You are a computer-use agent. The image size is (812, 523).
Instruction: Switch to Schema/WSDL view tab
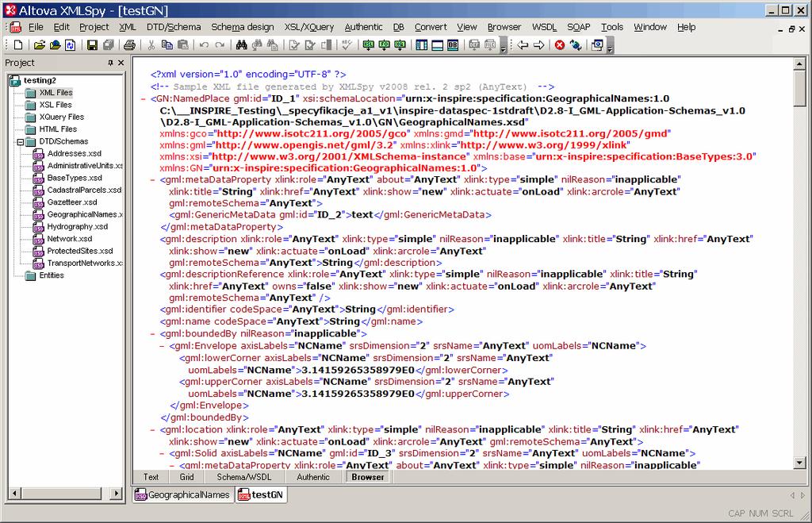pyautogui.click(x=244, y=477)
